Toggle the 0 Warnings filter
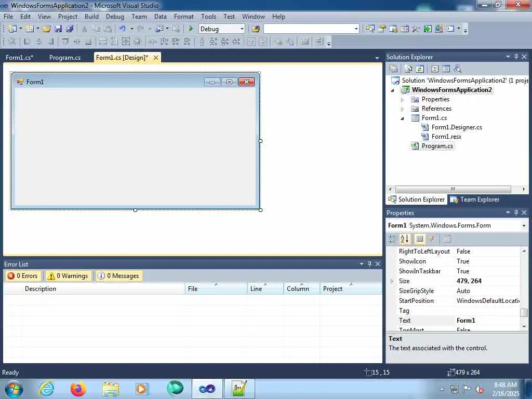This screenshot has height=399, width=532. click(x=68, y=276)
